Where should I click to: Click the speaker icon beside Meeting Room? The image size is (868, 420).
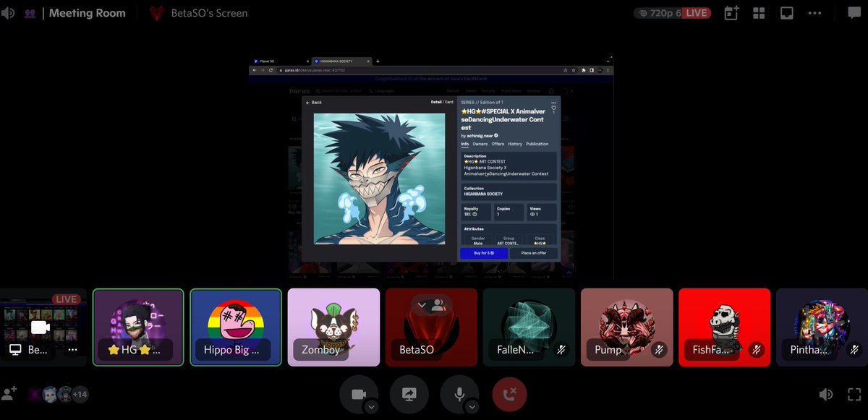click(x=7, y=13)
